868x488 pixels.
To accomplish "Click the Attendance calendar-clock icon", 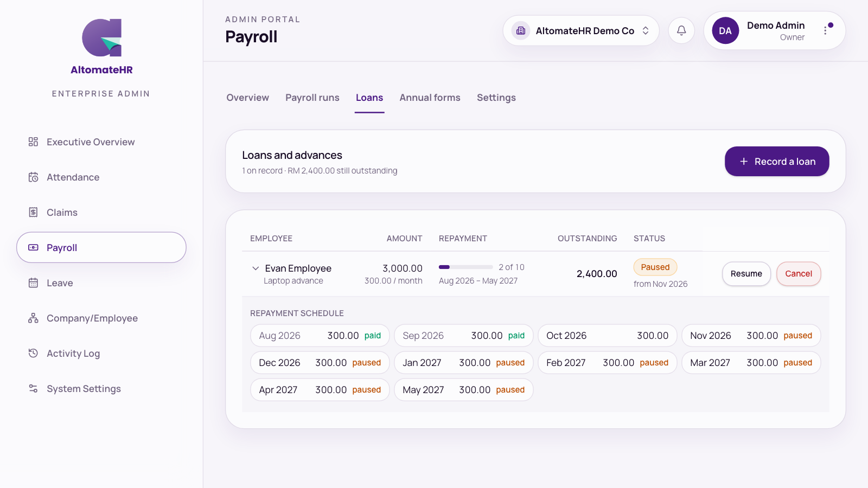I will 33,177.
